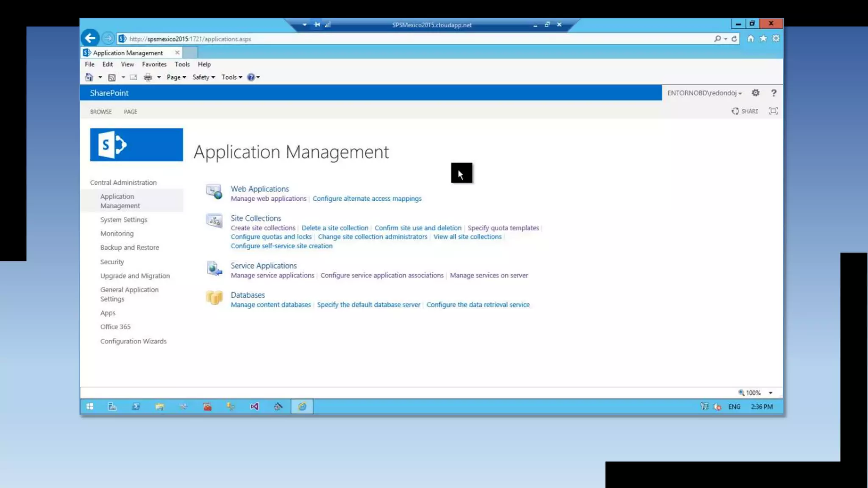Open the Safety dropdown menu
Image resolution: width=868 pixels, height=488 pixels.
(203, 77)
